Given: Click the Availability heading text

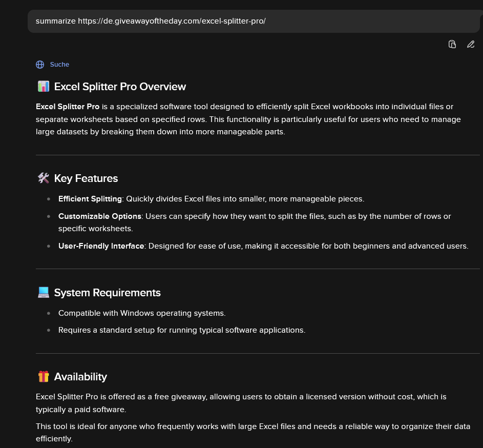Looking at the screenshot, I should coord(80,377).
